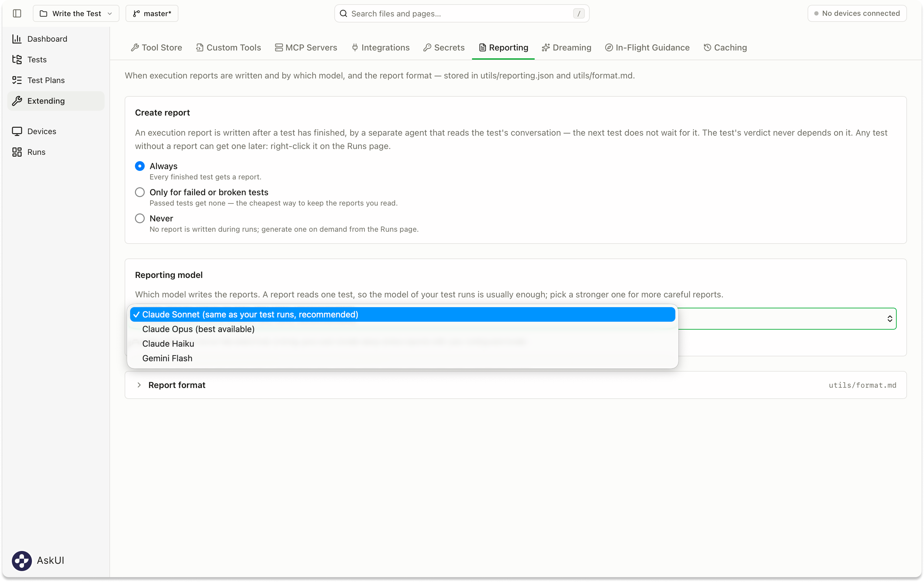
Task: Open the Devices page
Action: click(x=56, y=131)
